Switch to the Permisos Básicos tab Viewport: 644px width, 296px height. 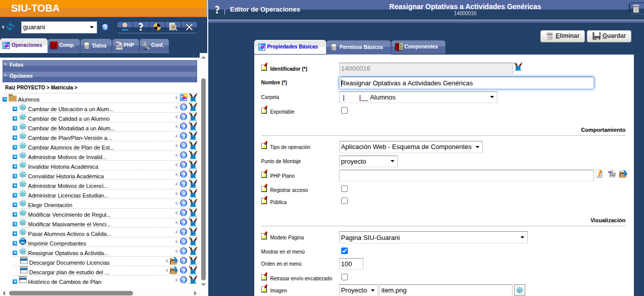pos(358,47)
